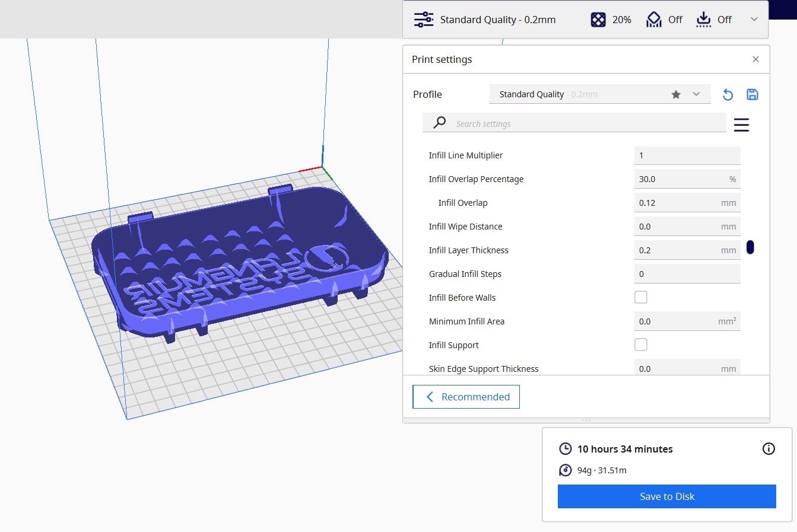Click the clock print time icon
797x532 pixels.
pos(566,449)
